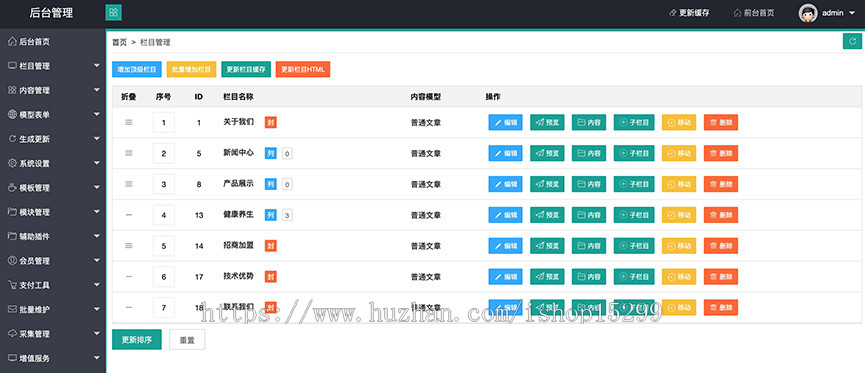Click the 会员管理 user icon in the sidebar
The image size is (865, 373).
[x=12, y=260]
